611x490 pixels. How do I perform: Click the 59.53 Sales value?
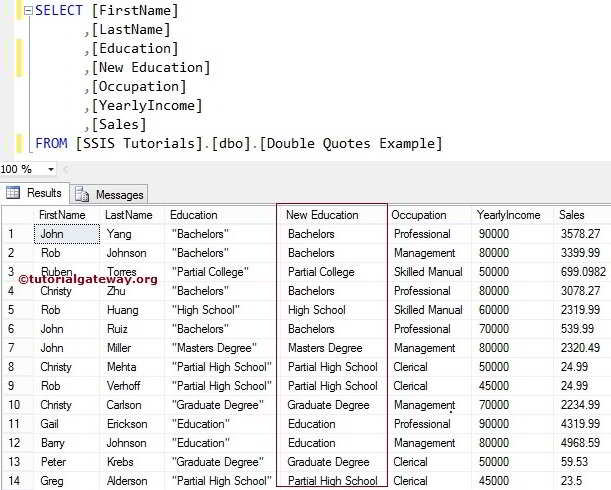(583, 462)
